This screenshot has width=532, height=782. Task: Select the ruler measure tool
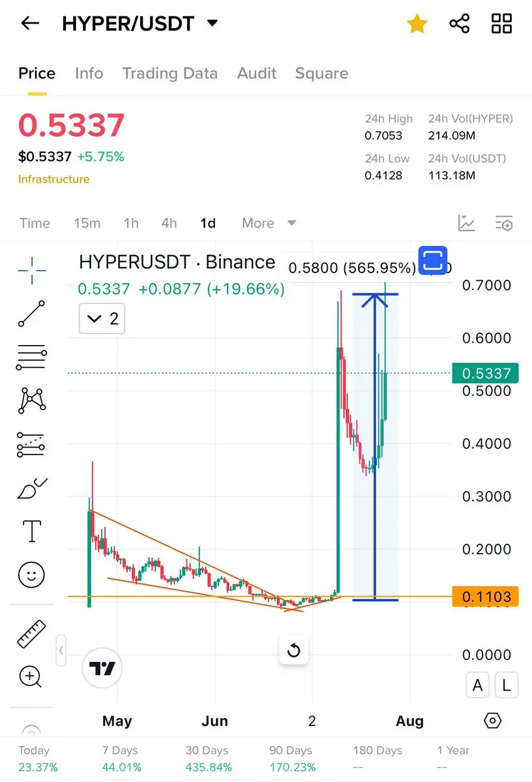(31, 634)
